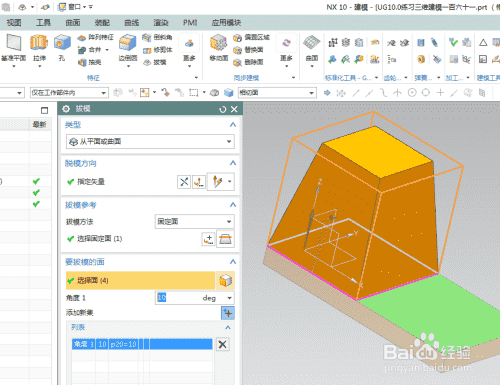Open the deg unit dropdown arrow
Image resolution: width=500 pixels, height=385 pixels.
click(229, 298)
